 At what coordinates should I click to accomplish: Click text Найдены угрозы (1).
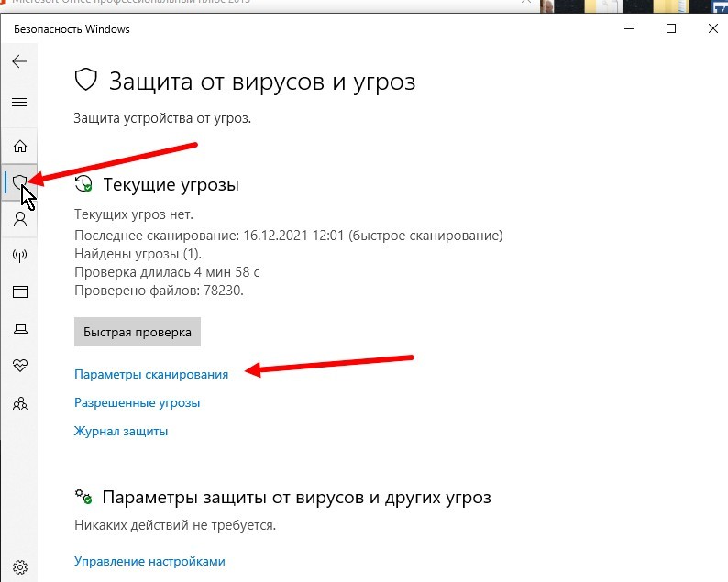coord(138,254)
